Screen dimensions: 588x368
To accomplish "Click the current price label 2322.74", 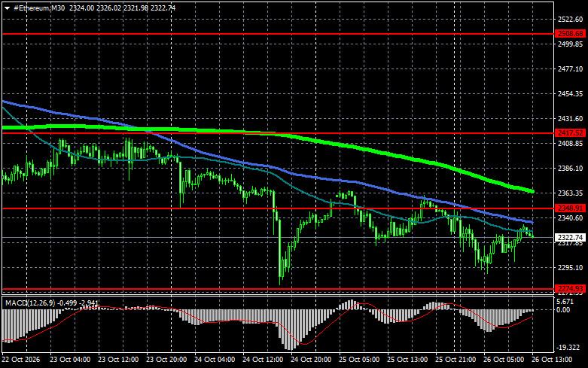I will (571, 238).
